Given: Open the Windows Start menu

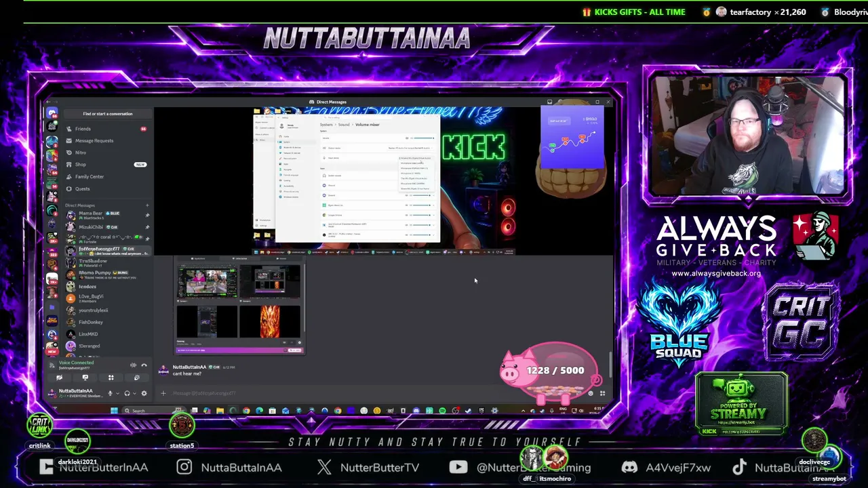Looking at the screenshot, I should coord(114,411).
